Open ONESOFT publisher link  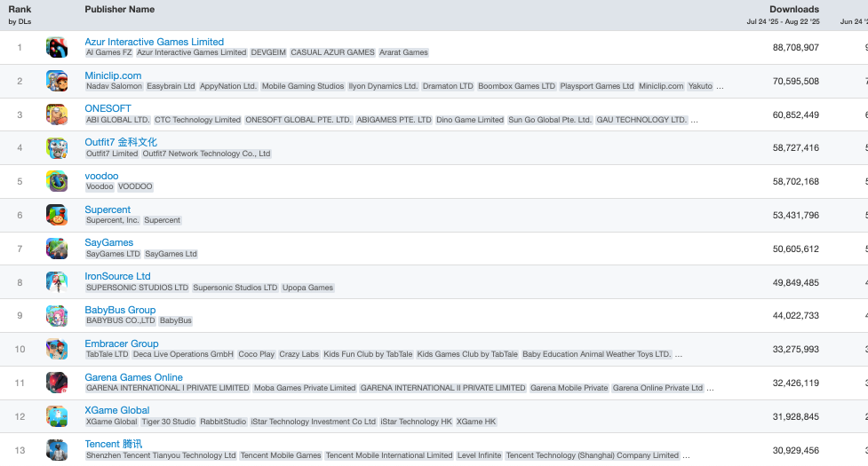point(108,109)
